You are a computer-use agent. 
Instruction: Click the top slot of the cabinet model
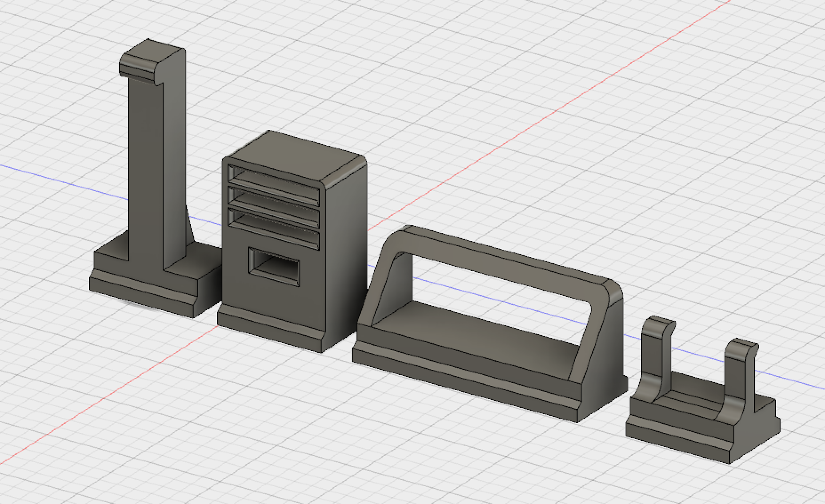coord(274,184)
